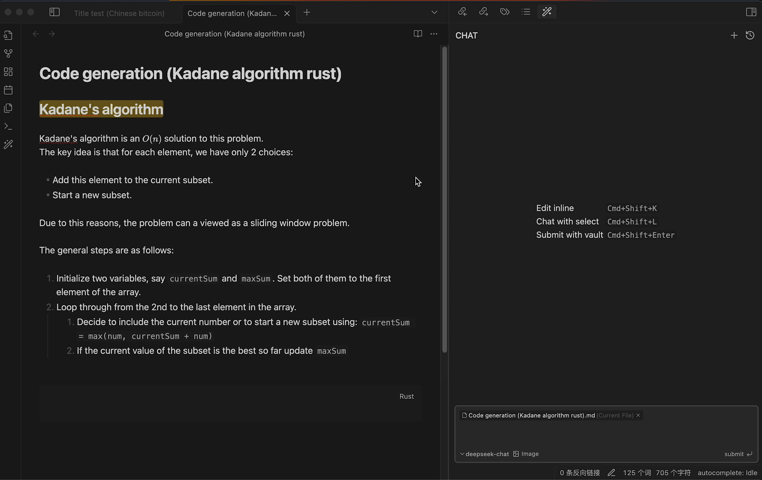
Task: Open the tags panel icon
Action: point(505,12)
